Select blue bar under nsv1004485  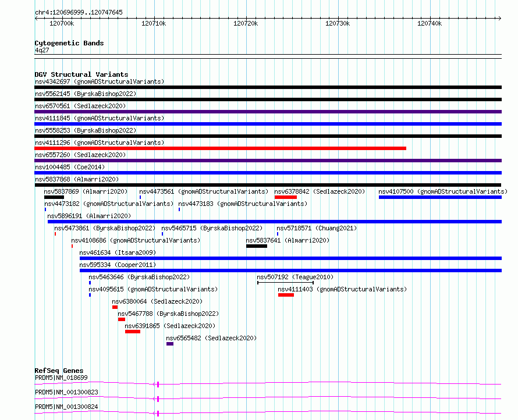268,173
